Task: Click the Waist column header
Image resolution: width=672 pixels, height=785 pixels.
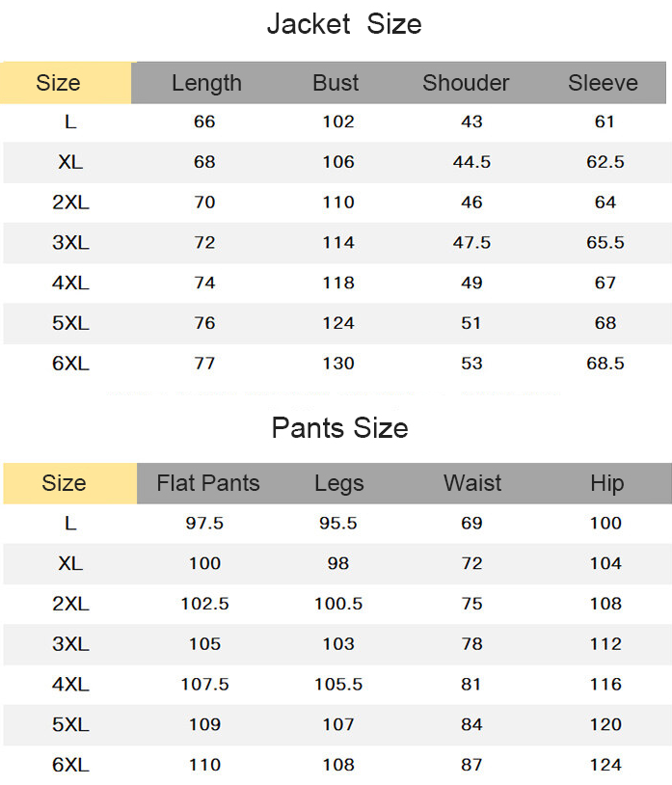Action: point(472,483)
